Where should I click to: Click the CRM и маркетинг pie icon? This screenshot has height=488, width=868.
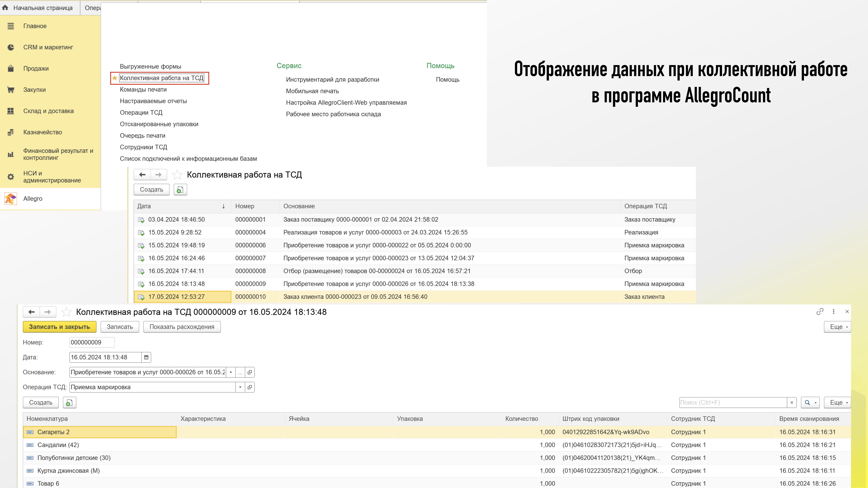tap(11, 47)
